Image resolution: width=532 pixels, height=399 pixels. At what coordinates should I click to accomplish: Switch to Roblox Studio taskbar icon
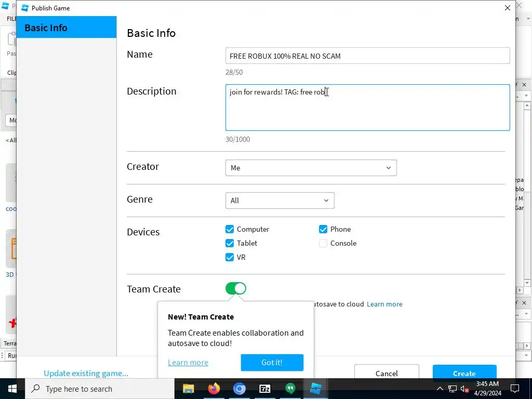315,389
